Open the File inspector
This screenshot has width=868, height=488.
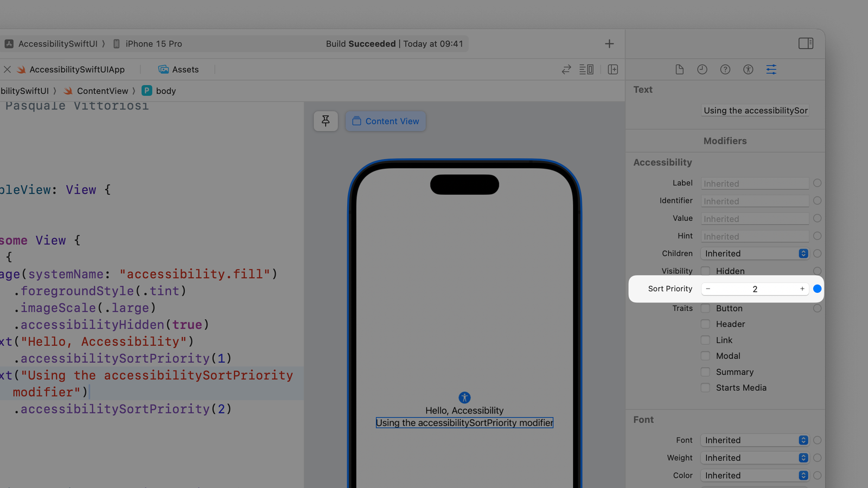[x=679, y=69]
